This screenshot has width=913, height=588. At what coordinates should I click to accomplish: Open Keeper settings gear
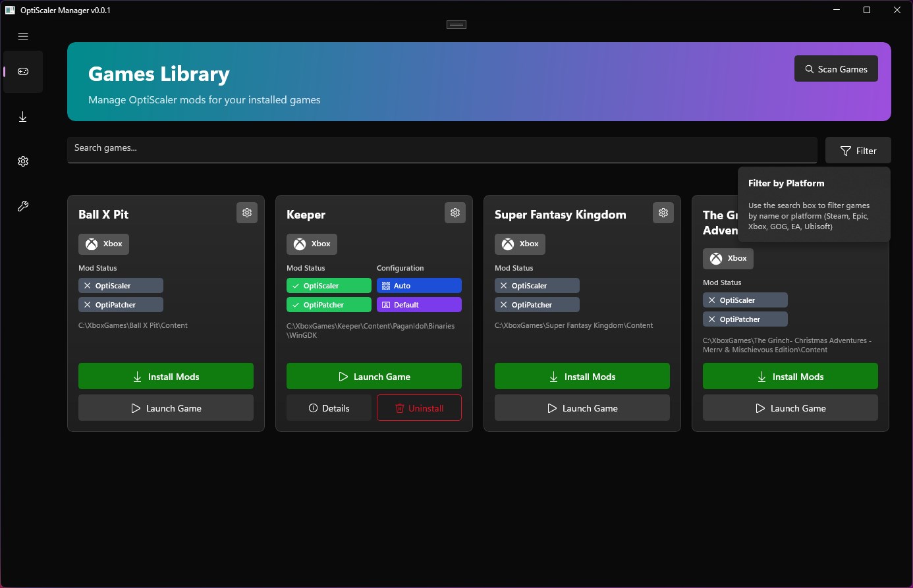455,213
